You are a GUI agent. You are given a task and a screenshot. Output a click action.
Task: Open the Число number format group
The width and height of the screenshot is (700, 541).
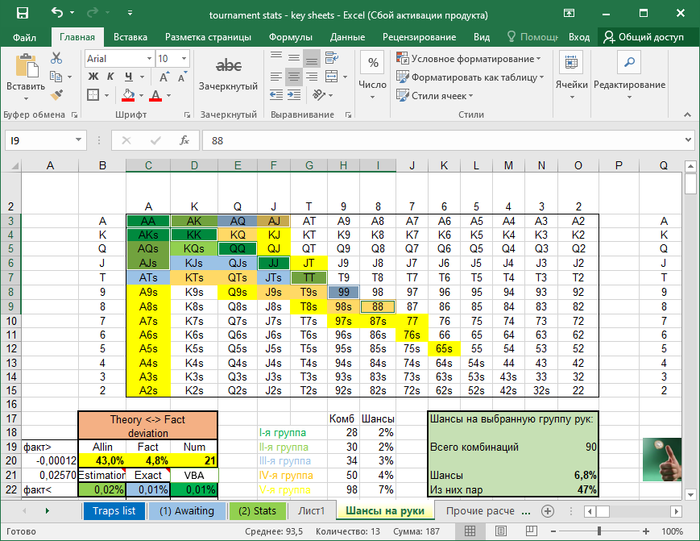pyautogui.click(x=373, y=76)
